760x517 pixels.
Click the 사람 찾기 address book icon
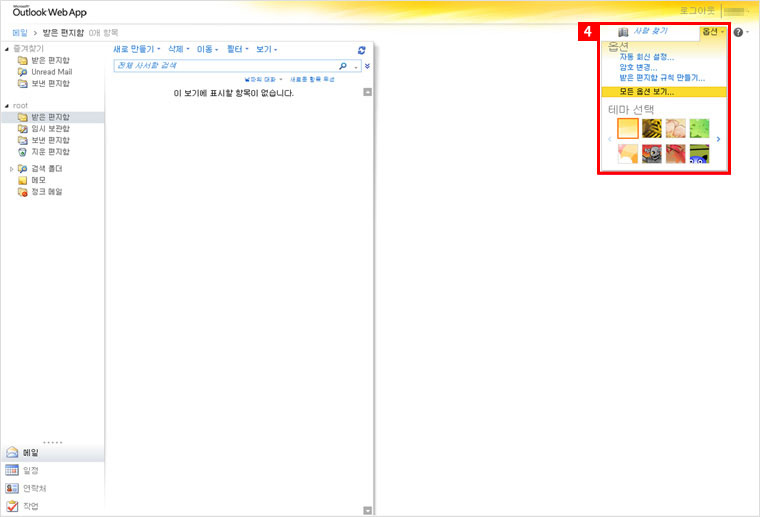point(623,33)
